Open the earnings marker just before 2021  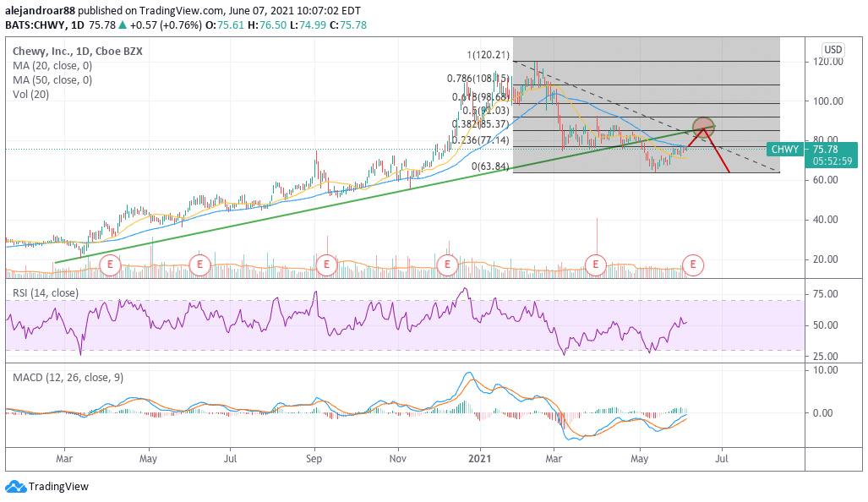point(447,265)
